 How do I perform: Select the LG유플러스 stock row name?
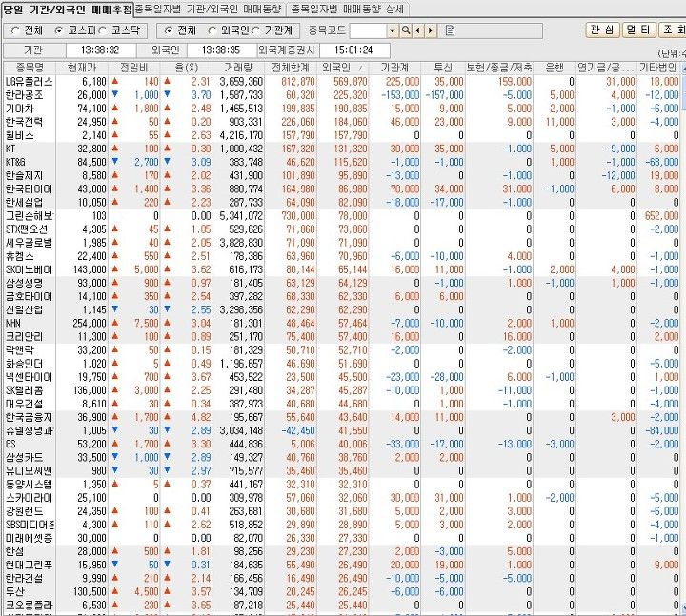[30, 82]
